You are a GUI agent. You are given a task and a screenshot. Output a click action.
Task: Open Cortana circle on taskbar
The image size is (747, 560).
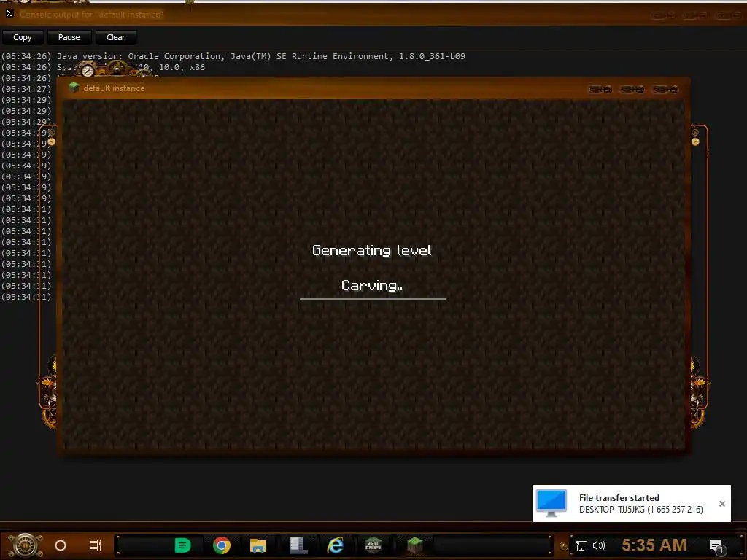pyautogui.click(x=61, y=545)
